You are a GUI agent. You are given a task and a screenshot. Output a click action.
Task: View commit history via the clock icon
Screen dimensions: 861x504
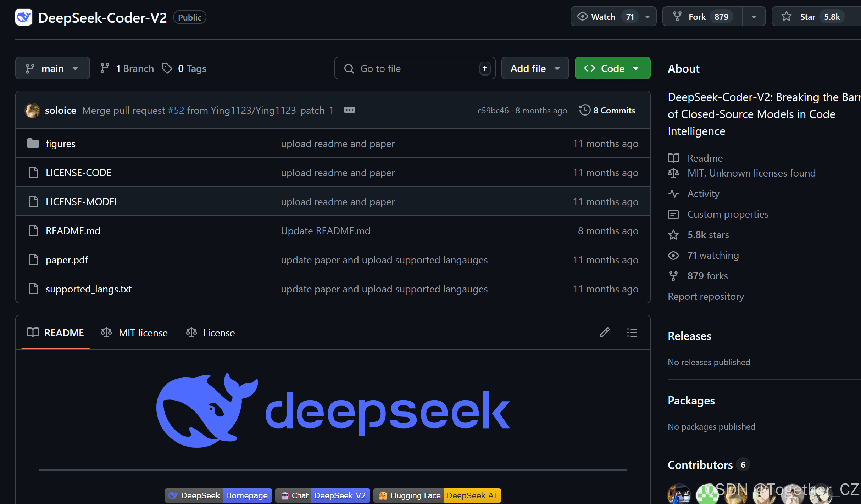[584, 110]
